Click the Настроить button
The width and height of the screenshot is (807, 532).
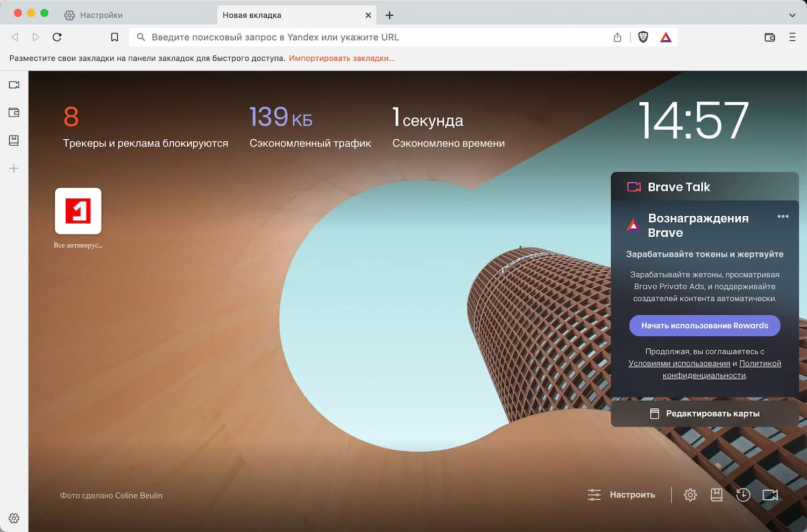point(621,495)
